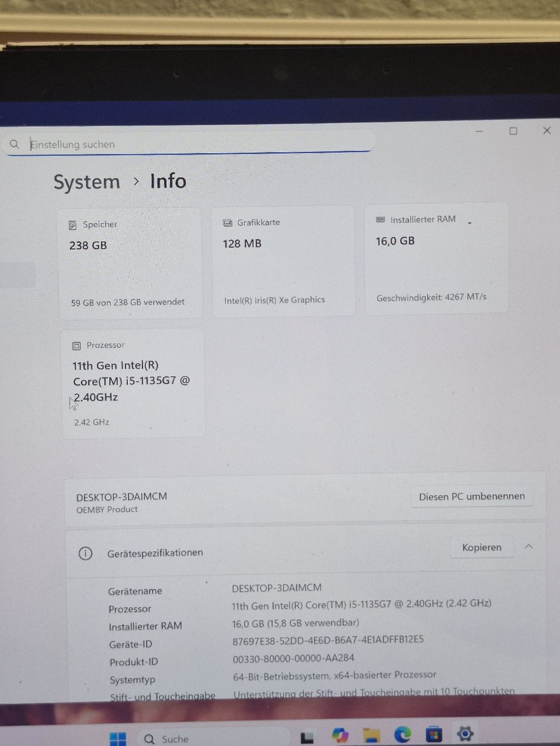Click the Kopieren button for Gerätespezifikationen
Screen dimensions: 560x746
(482, 547)
